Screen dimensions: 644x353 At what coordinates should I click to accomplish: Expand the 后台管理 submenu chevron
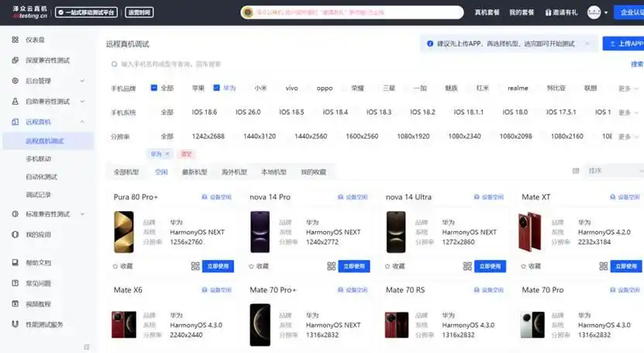coord(82,81)
